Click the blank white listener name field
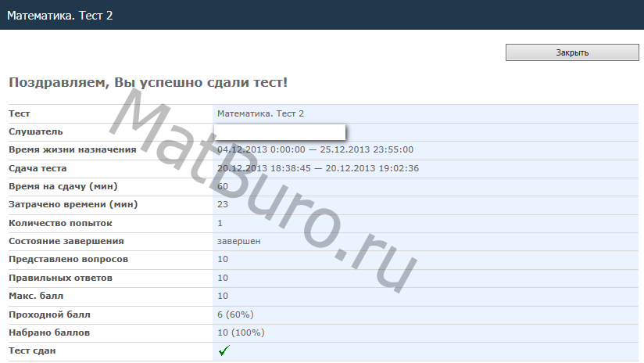 [x=280, y=132]
